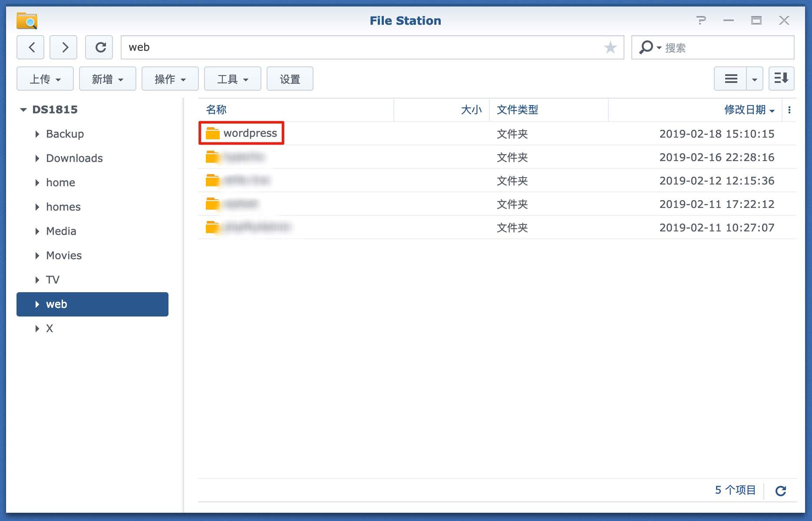Bookmark the web folder with star icon

click(610, 47)
